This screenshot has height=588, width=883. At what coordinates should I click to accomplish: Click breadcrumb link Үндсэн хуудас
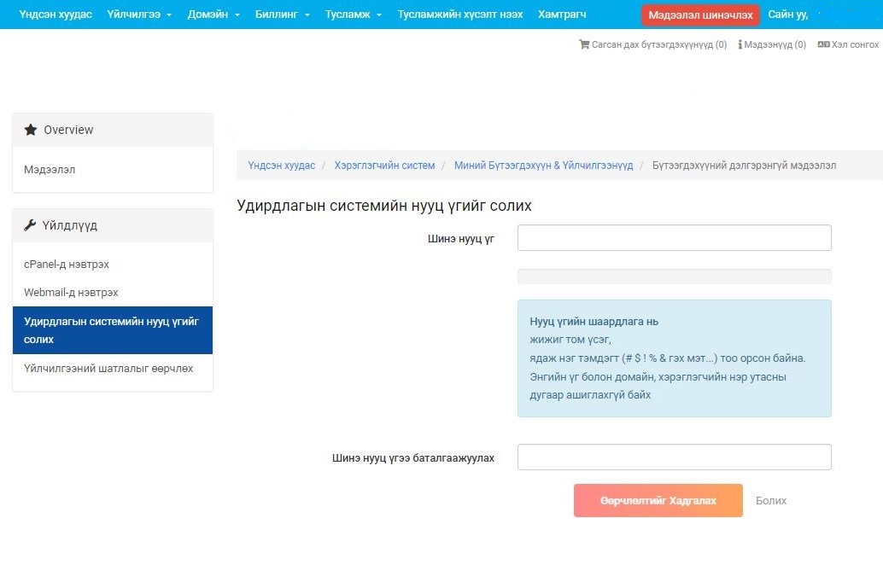pyautogui.click(x=282, y=166)
